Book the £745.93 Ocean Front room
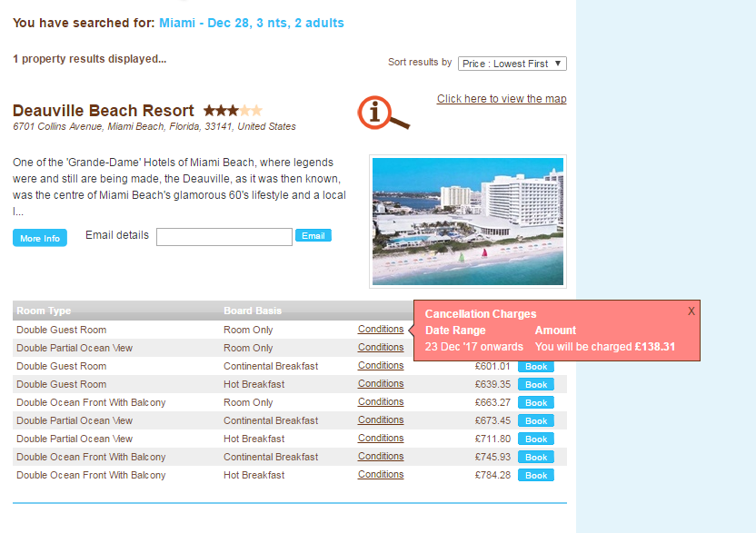The height and width of the screenshot is (533, 756). (x=536, y=458)
